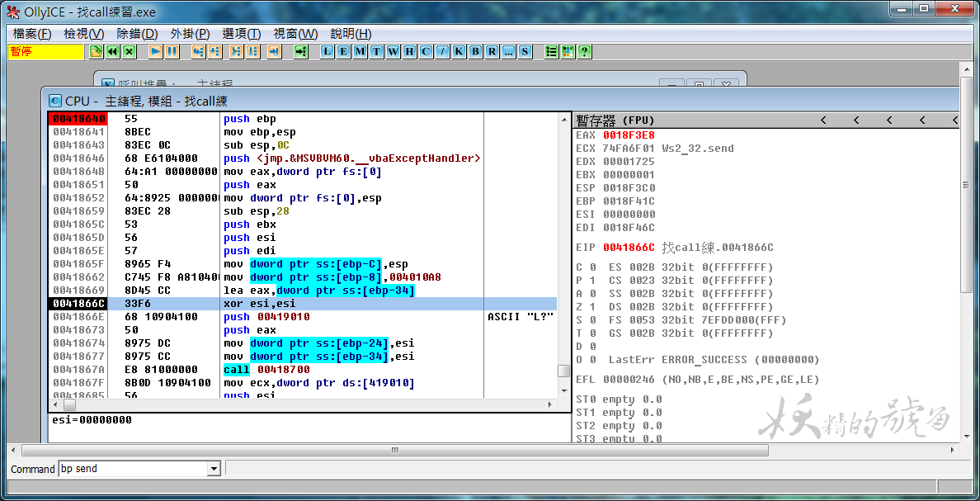
Task: Open the 外掛(P) menu
Action: 190,34
